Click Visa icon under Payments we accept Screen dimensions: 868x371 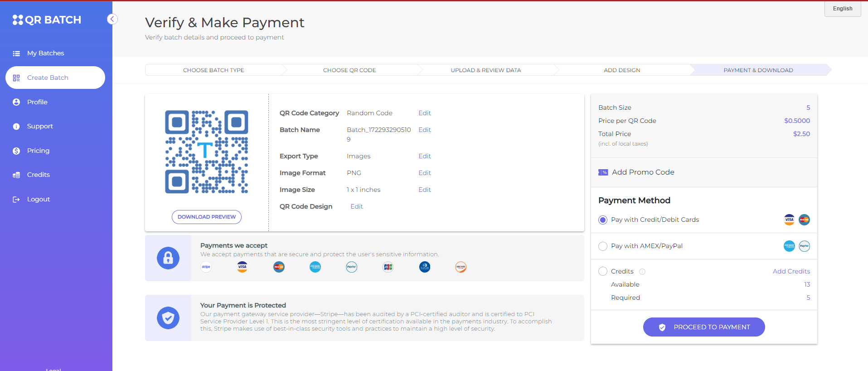tap(242, 267)
